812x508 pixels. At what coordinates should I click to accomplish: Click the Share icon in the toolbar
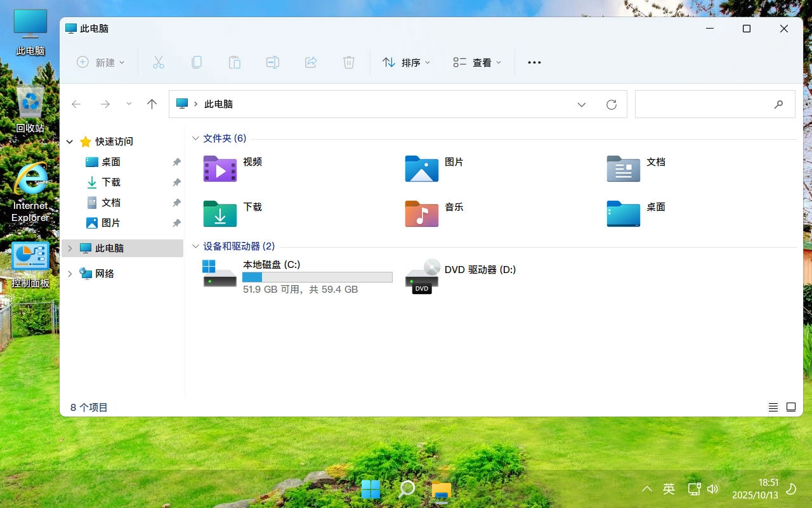[x=311, y=62]
